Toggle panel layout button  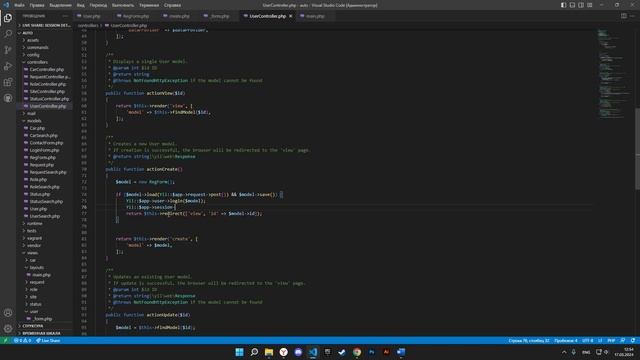572,5
